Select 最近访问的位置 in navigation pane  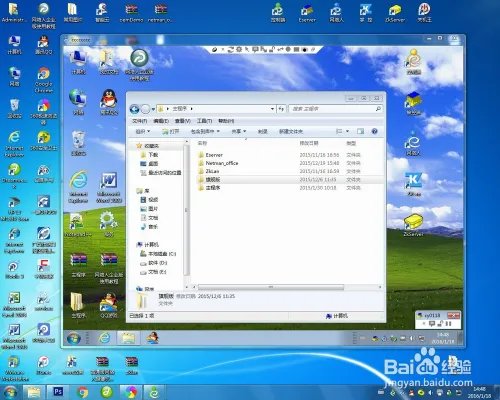click(161, 173)
